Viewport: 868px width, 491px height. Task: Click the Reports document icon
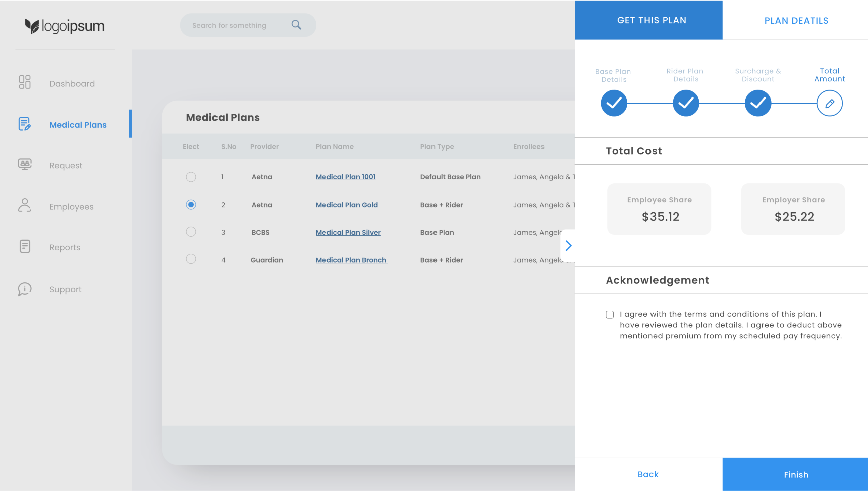click(x=25, y=246)
